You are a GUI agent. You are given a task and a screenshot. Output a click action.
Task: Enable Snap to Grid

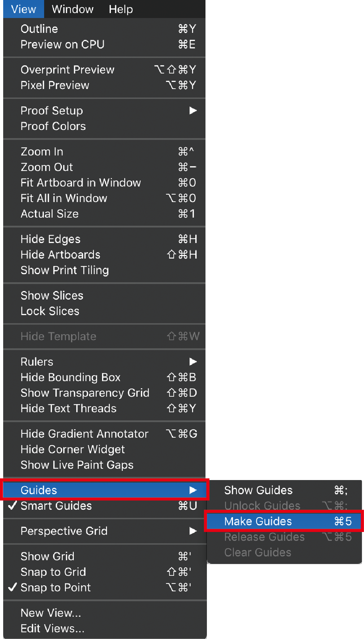pos(53,572)
